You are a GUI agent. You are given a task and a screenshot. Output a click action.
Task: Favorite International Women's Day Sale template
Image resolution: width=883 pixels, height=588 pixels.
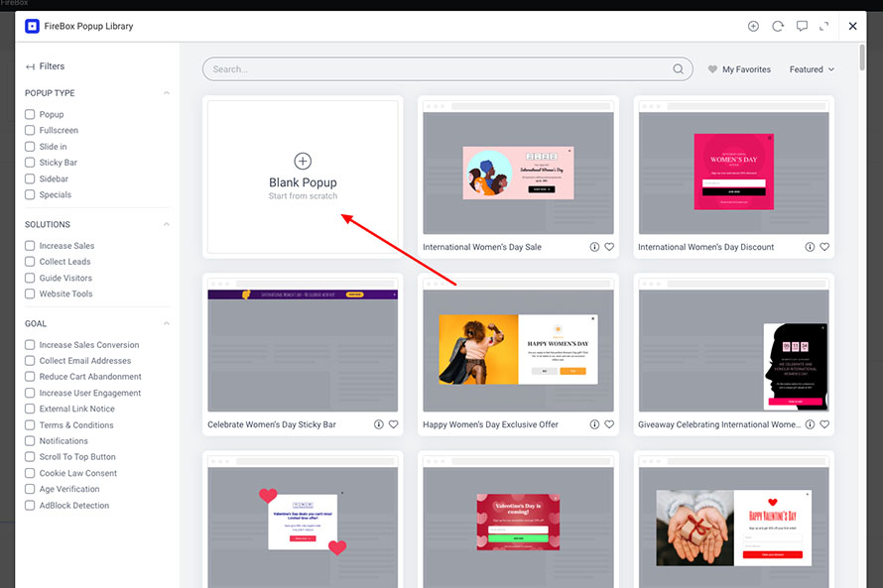point(609,247)
